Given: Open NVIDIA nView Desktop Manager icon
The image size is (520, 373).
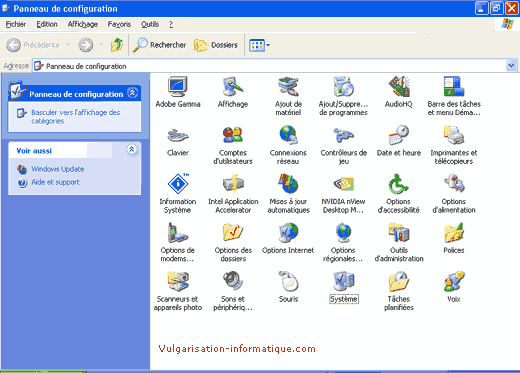Looking at the screenshot, I should click(343, 184).
